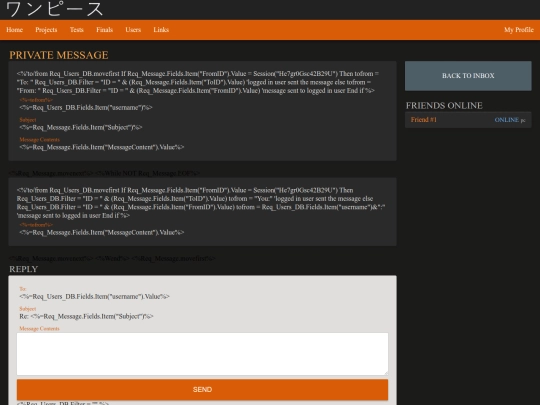Screen dimensions: 540x405
Task: Click the orange Send button
Action: (202, 390)
